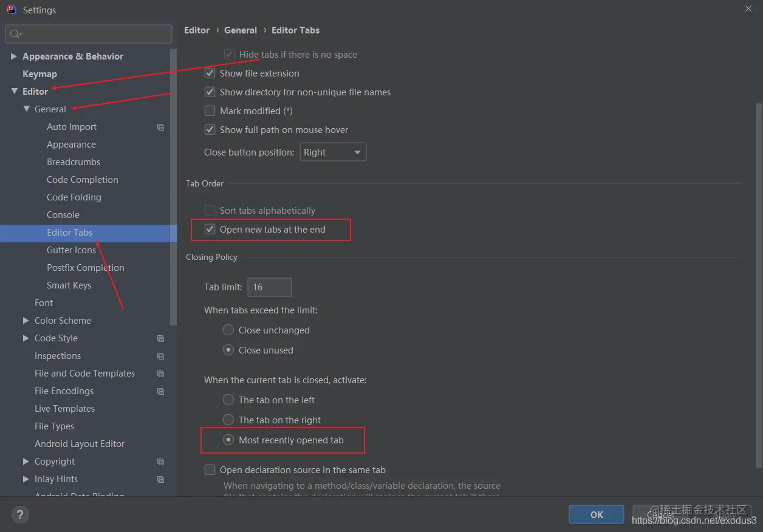The image size is (763, 532).
Task: Click the project-level icon beside File Encodings
Action: [161, 391]
